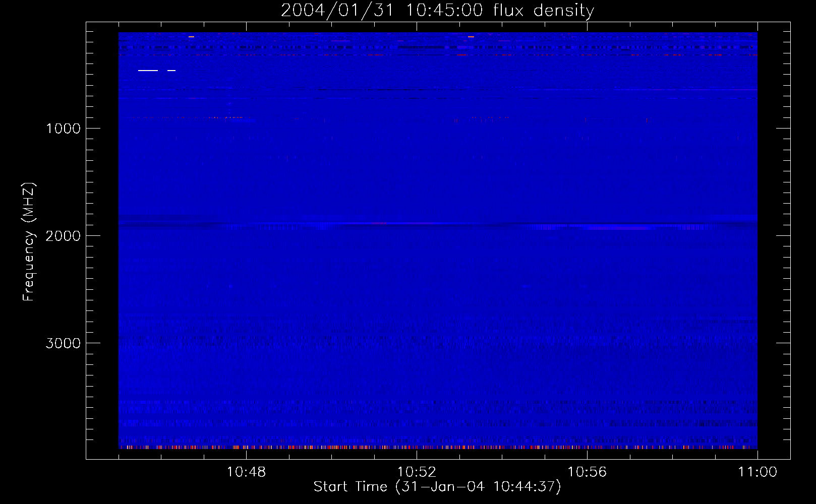816x504 pixels.
Task: Click the 'Start Time (31-Jan-04 10:44:37)' label
Action: tap(437, 487)
